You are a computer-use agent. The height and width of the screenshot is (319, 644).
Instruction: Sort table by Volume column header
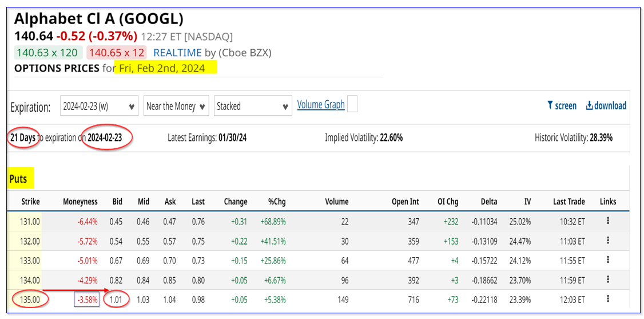336,202
